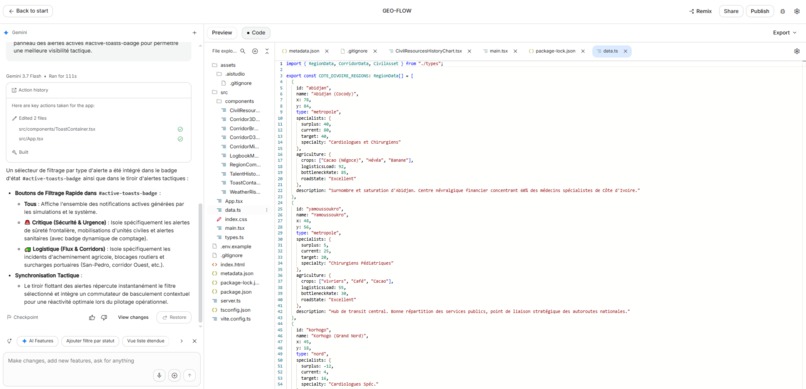Click the index.css file icon in explorer
Screen dimensions: 806x389
click(x=219, y=219)
